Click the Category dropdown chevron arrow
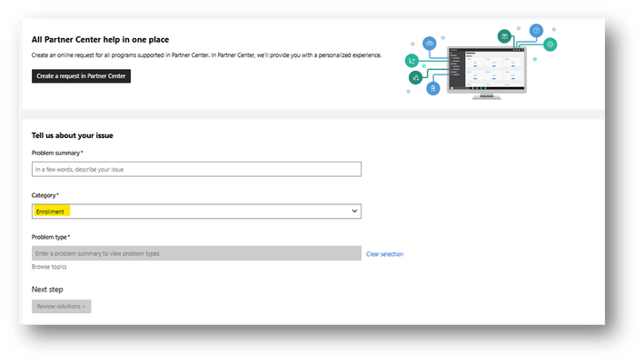The height and width of the screenshot is (364, 644). click(354, 211)
